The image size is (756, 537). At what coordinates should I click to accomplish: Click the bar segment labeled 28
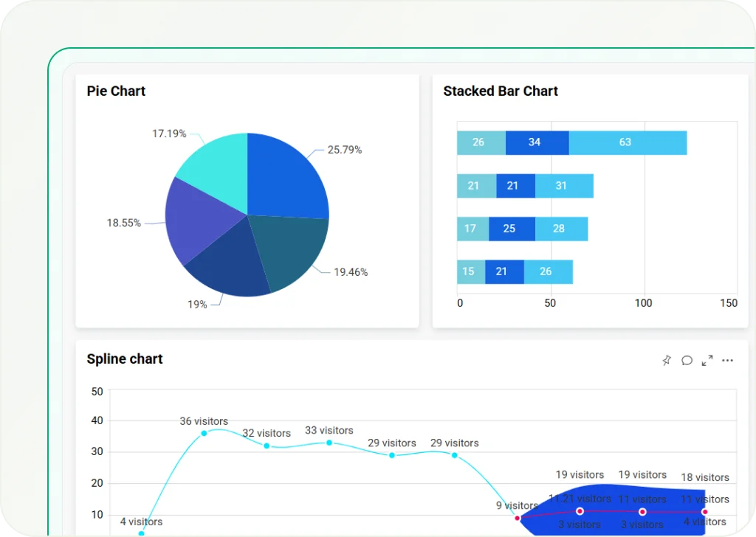tap(560, 229)
